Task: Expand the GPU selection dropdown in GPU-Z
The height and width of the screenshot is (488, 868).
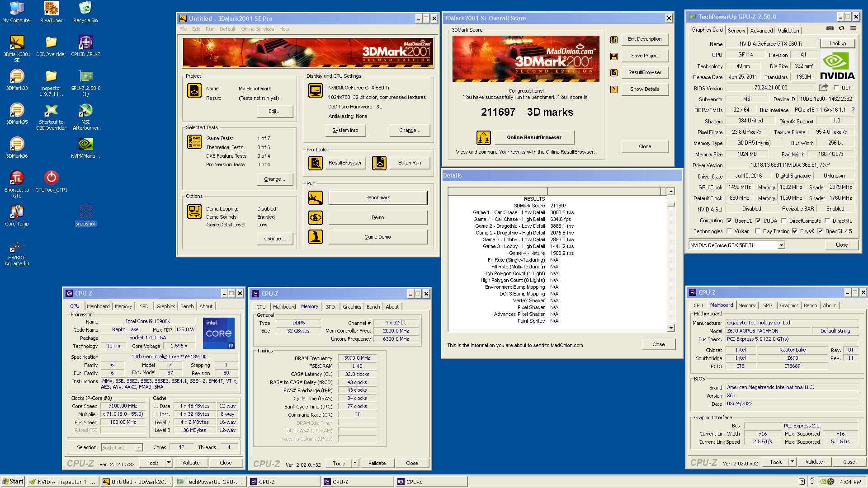Action: (781, 245)
